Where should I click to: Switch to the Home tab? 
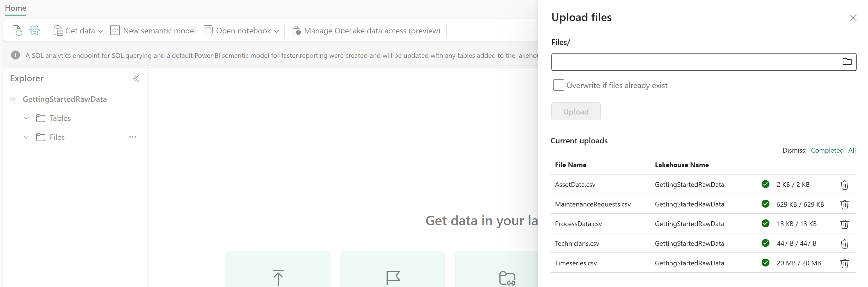click(x=15, y=8)
